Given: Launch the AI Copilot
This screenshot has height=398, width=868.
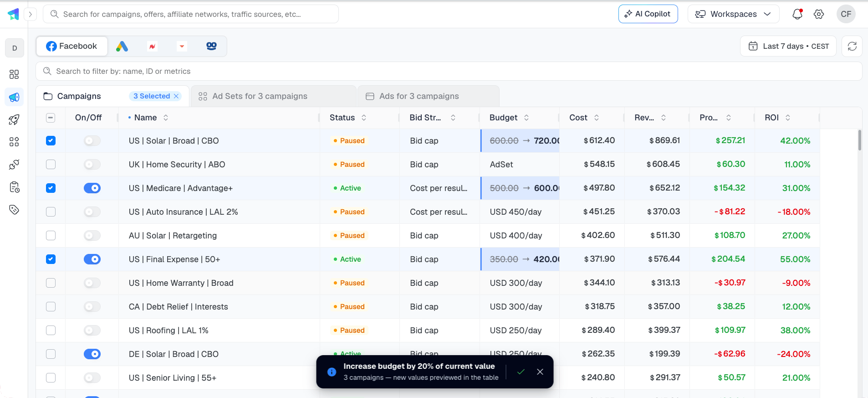Looking at the screenshot, I should click(x=648, y=14).
